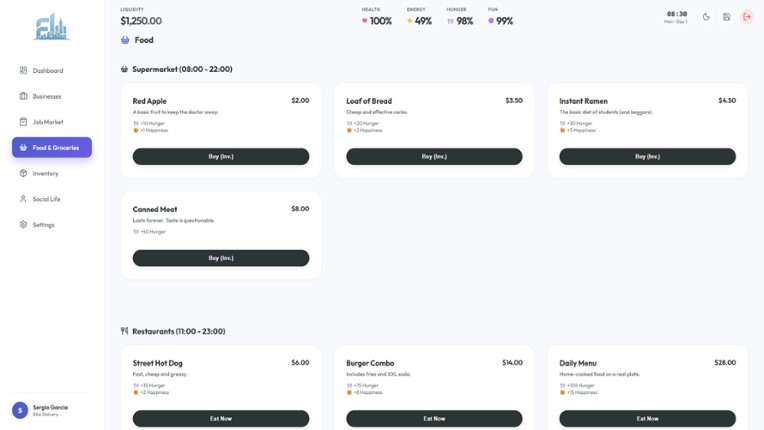
Task: Eat the Street Hot Dog now
Action: 221,418
